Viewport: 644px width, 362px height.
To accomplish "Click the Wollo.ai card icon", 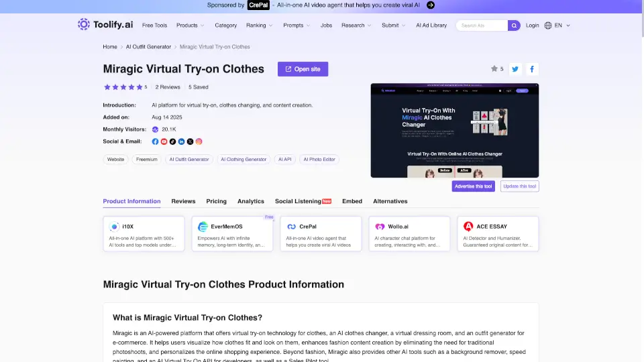I will pyautogui.click(x=380, y=227).
